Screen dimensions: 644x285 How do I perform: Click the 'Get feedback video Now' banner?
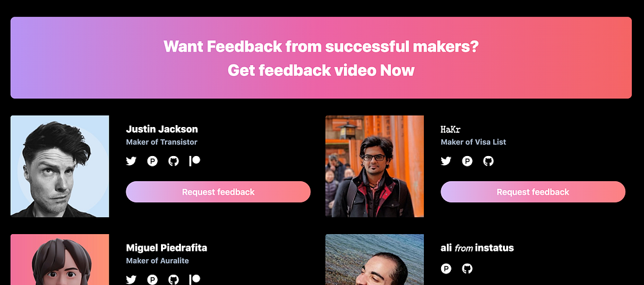321,57
